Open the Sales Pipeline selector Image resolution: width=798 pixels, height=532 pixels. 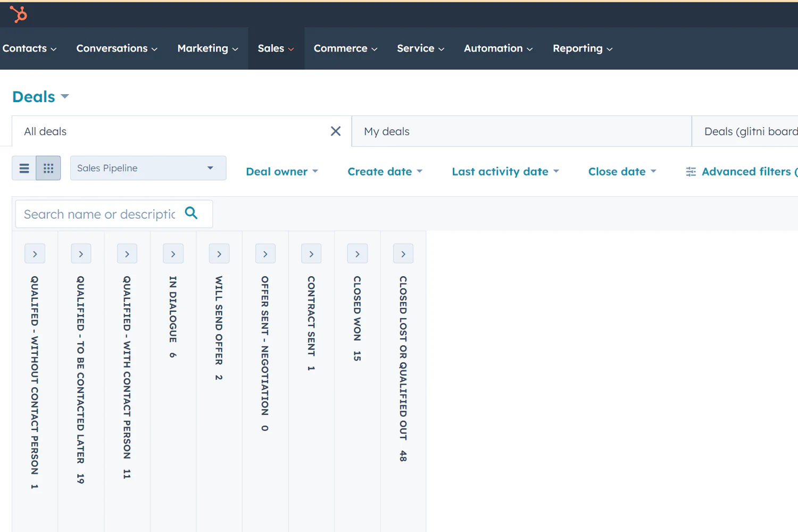[x=148, y=168]
